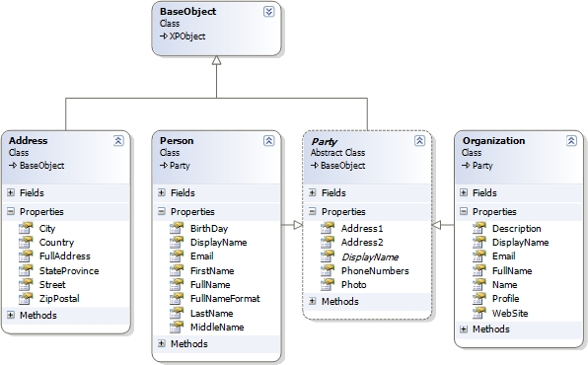Select the FullNameFormat property name
The image size is (588, 365).
(225, 299)
